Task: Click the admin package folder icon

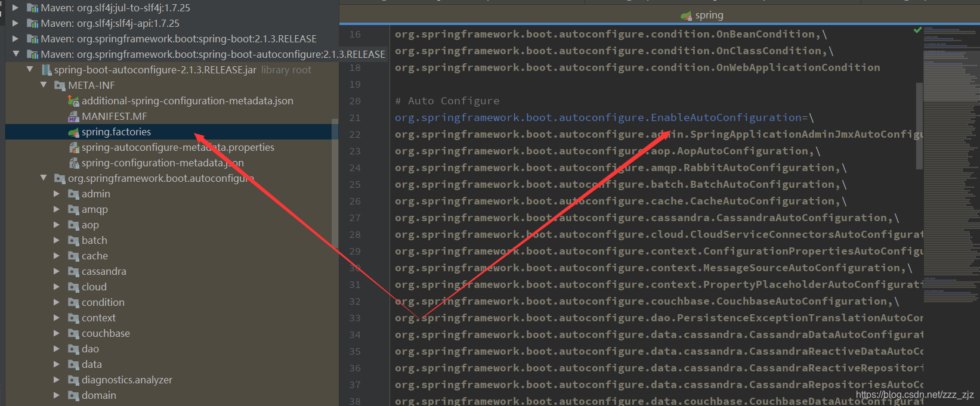Action: [x=73, y=194]
